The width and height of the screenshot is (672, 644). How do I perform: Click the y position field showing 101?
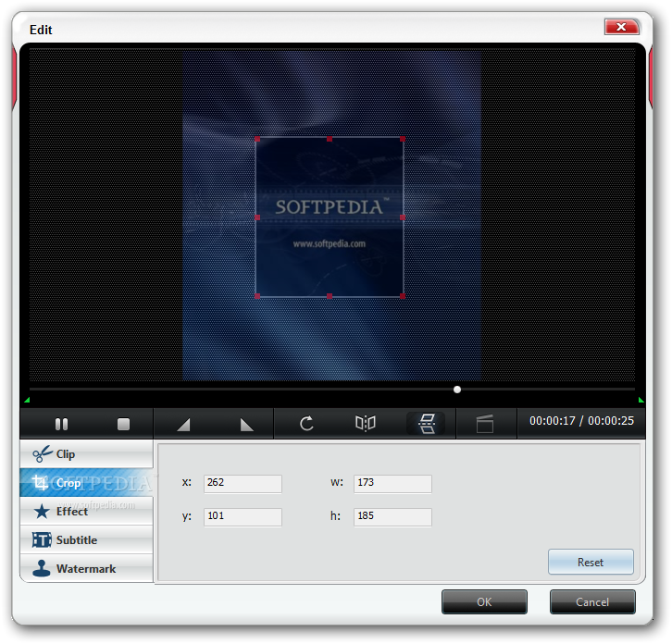[243, 517]
